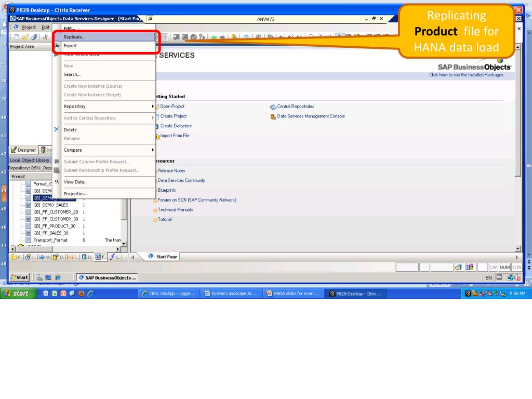Select GBI_FF_PRODUCT_30 file format

[54, 226]
